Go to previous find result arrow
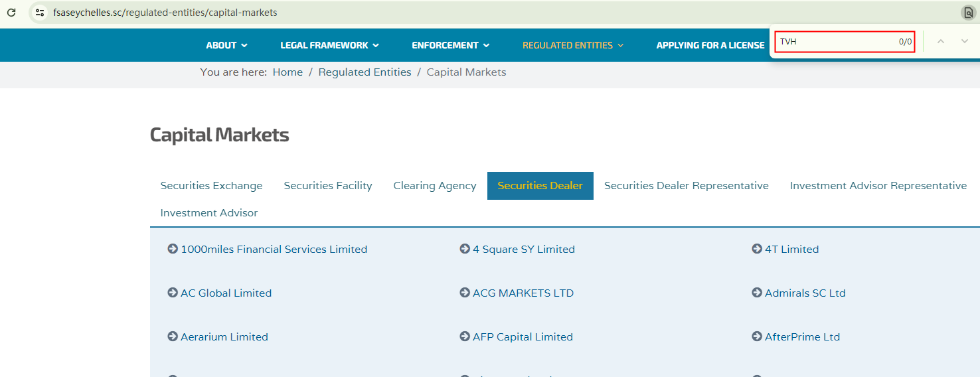The height and width of the screenshot is (377, 980). tap(940, 42)
